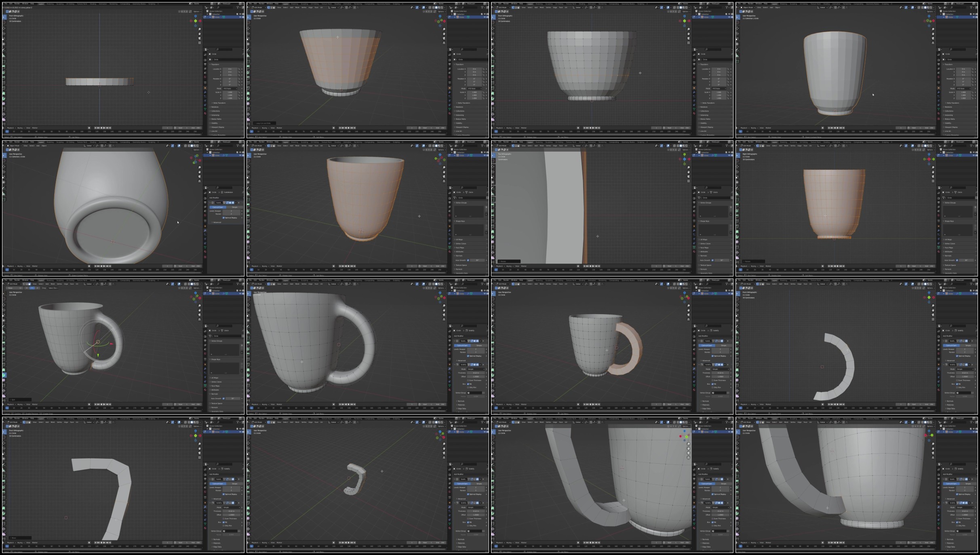This screenshot has height=555, width=980.
Task: In the half-ring arc frame, select the Knife tool icon
Action: pos(738,365)
